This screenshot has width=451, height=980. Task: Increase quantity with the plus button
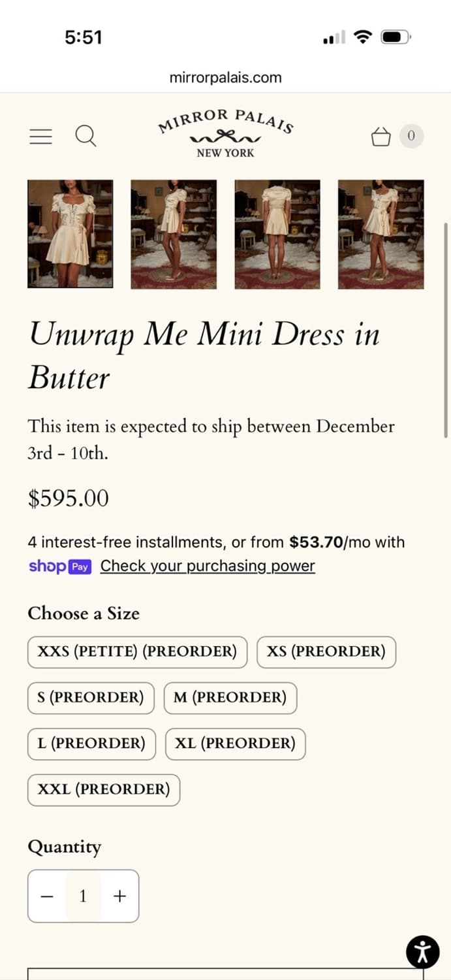click(x=119, y=896)
